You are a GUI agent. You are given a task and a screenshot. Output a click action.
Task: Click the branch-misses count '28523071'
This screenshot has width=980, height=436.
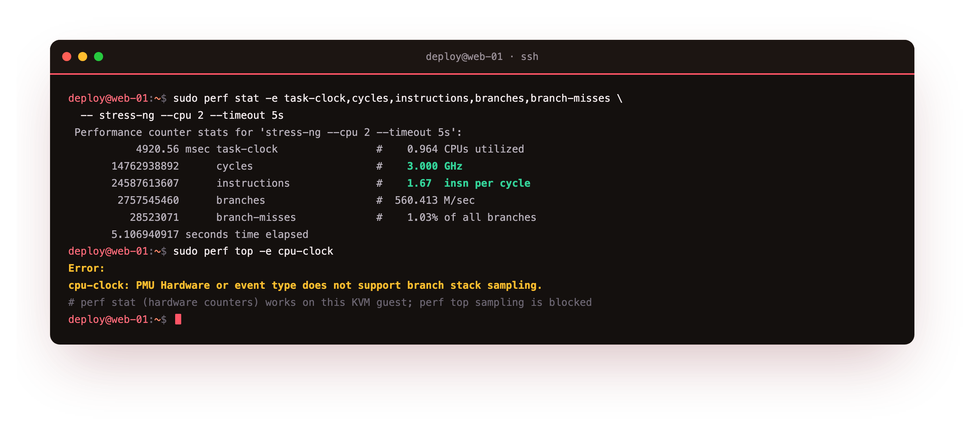pyautogui.click(x=154, y=218)
